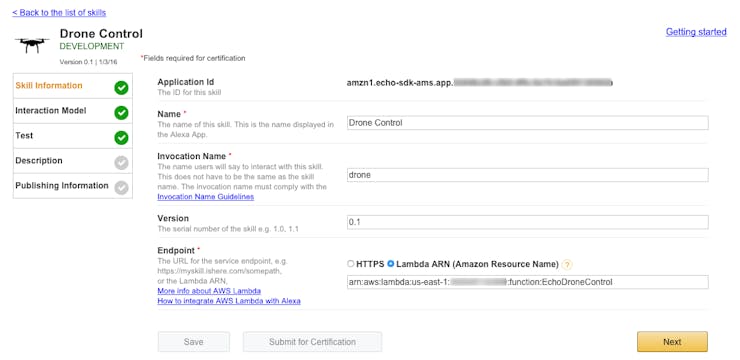740x360 pixels.
Task: Click Submit for Certification
Action: (x=312, y=342)
